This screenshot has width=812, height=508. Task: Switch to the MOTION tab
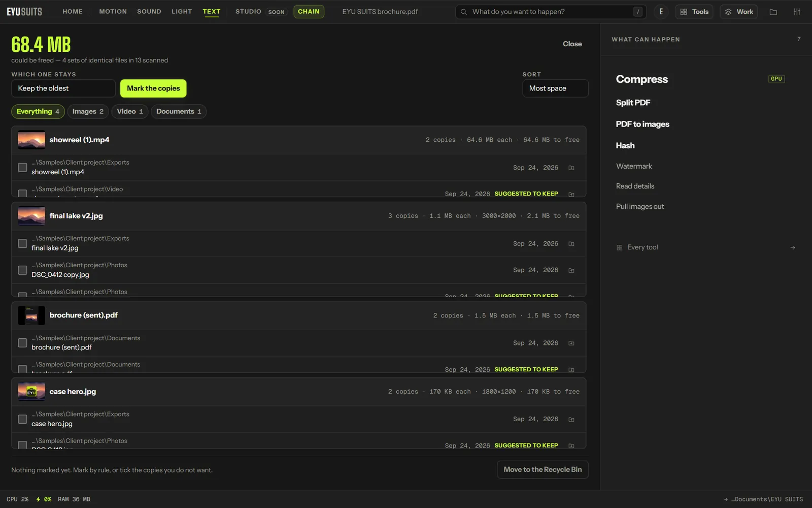113,11
